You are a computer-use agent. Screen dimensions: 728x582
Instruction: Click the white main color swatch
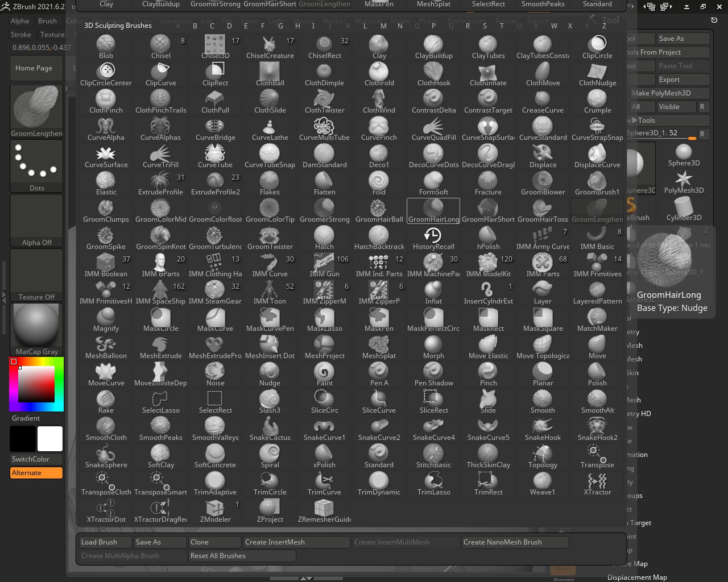(50, 439)
